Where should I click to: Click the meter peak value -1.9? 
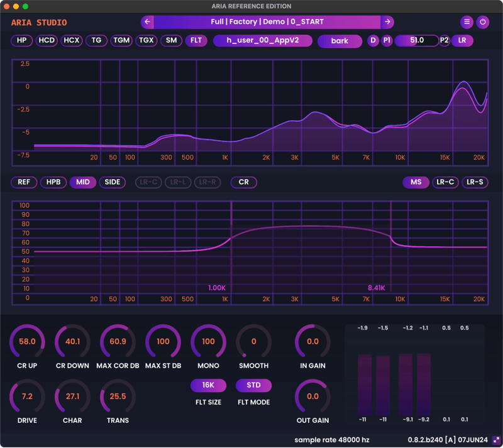[363, 328]
